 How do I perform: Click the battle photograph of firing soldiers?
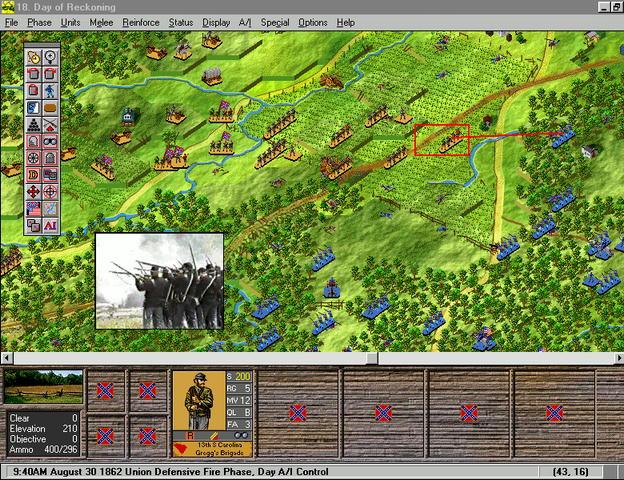(x=160, y=281)
